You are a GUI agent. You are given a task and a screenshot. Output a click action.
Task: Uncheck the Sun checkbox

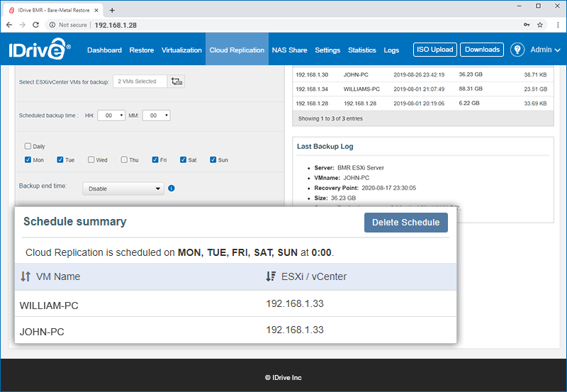pyautogui.click(x=213, y=159)
